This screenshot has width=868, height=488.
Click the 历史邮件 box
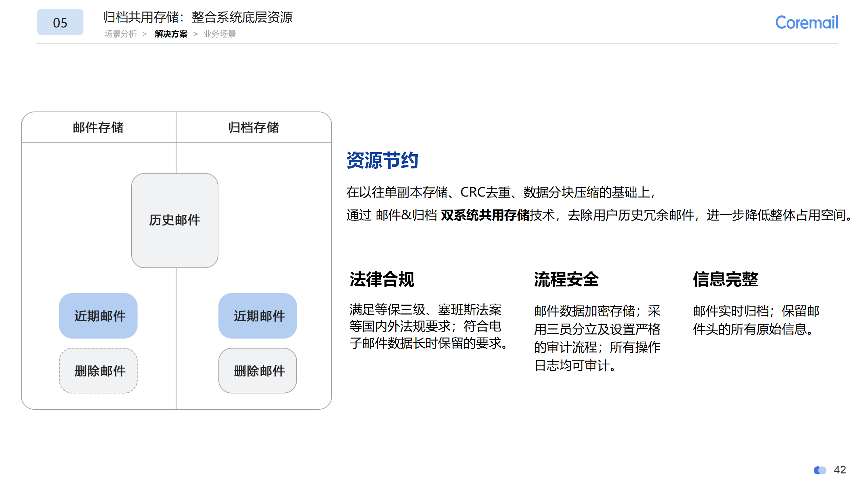point(175,220)
